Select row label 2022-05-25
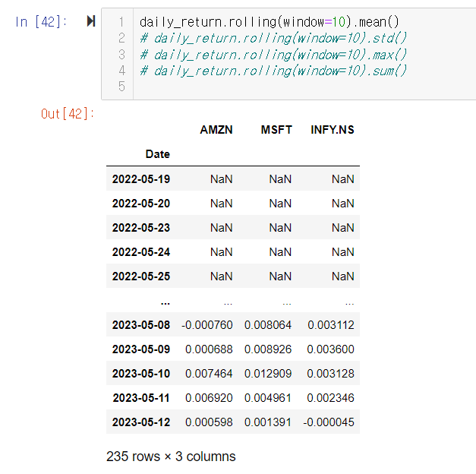Screen dimensions: 476x474 point(141,276)
